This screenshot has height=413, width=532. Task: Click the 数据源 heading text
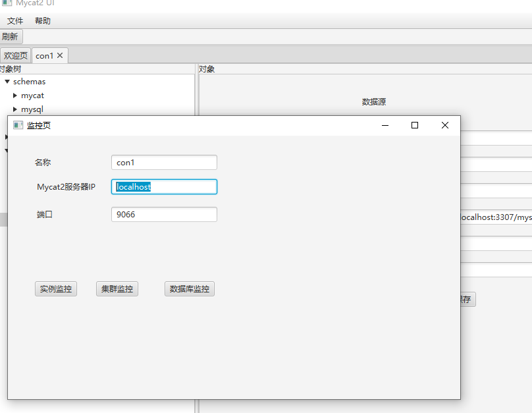374,102
